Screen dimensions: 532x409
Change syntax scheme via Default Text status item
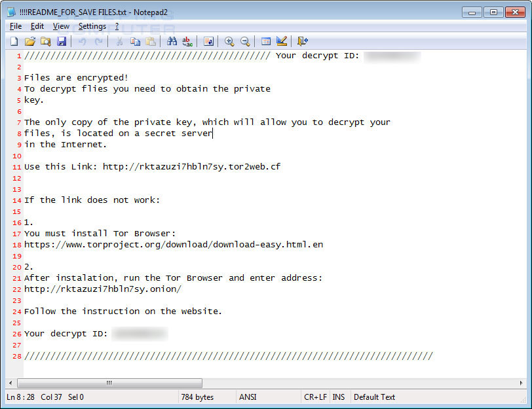click(x=374, y=397)
